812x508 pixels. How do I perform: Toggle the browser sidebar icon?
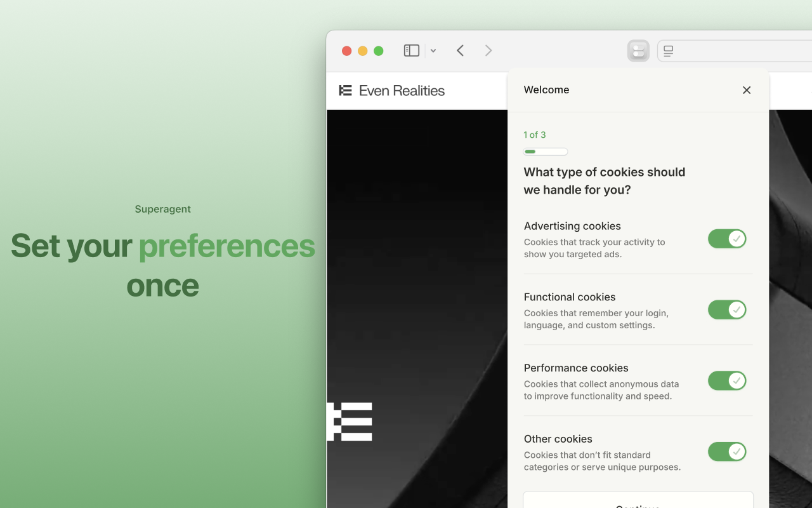coord(412,51)
